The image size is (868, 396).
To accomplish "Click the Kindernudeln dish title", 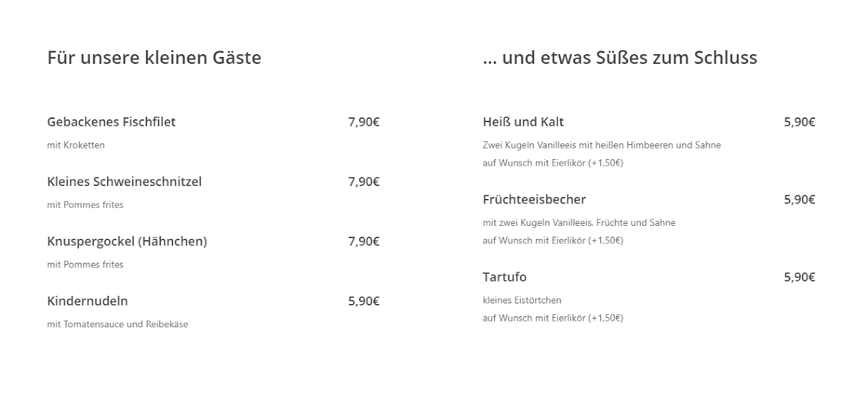I will tap(88, 301).
